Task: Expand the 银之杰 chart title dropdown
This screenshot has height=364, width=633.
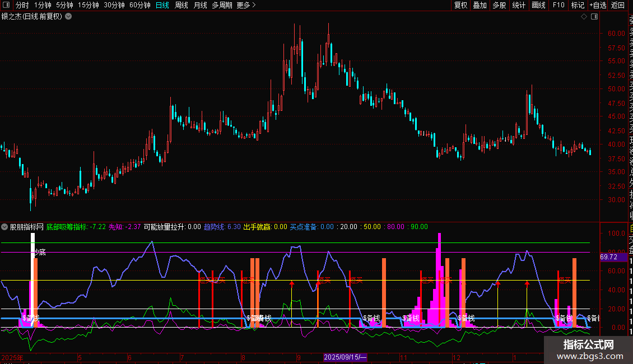Action: coord(68,16)
